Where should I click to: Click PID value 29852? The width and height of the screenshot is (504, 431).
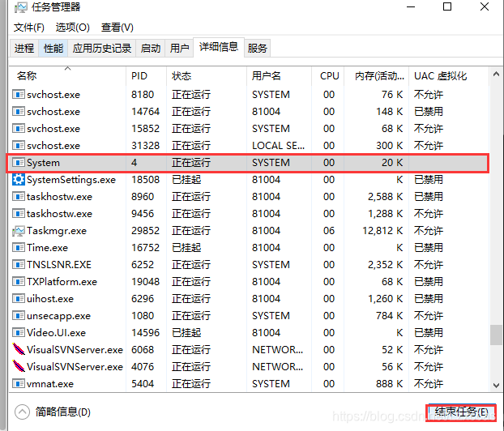tap(145, 230)
